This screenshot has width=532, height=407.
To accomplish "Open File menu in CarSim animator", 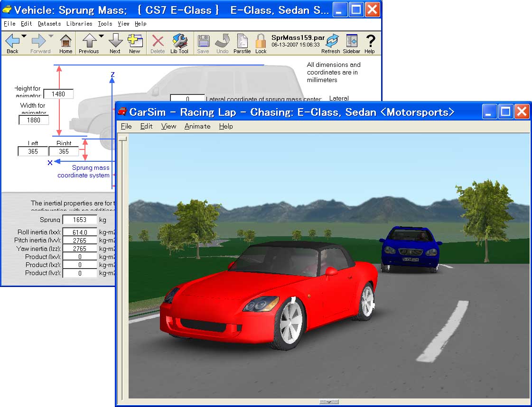I will point(126,127).
